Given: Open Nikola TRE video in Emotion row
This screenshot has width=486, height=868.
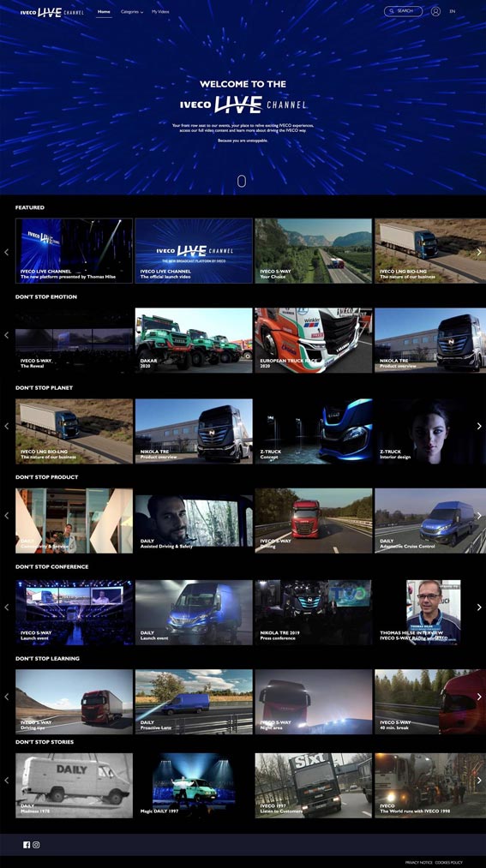Looking at the screenshot, I should [430, 340].
